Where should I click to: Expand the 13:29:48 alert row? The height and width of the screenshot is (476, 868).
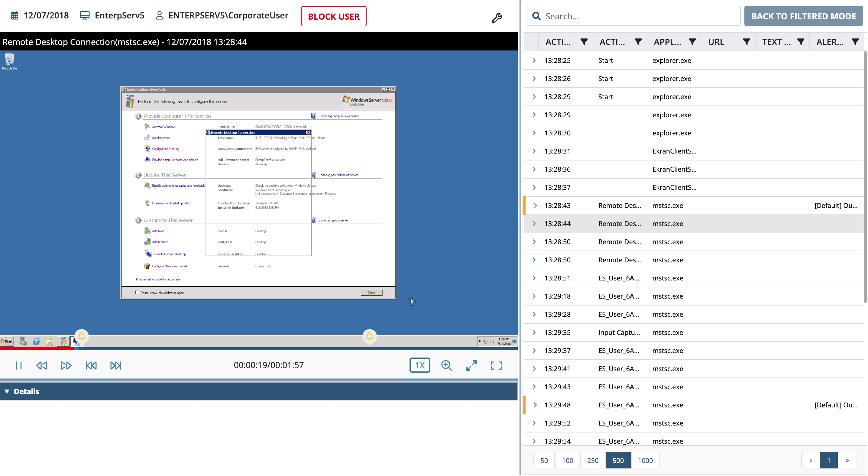535,405
